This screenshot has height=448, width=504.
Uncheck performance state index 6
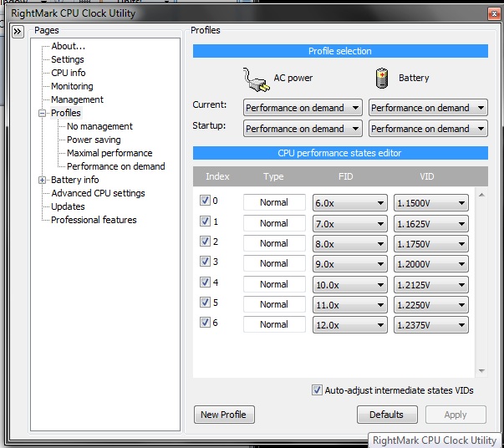coord(205,322)
